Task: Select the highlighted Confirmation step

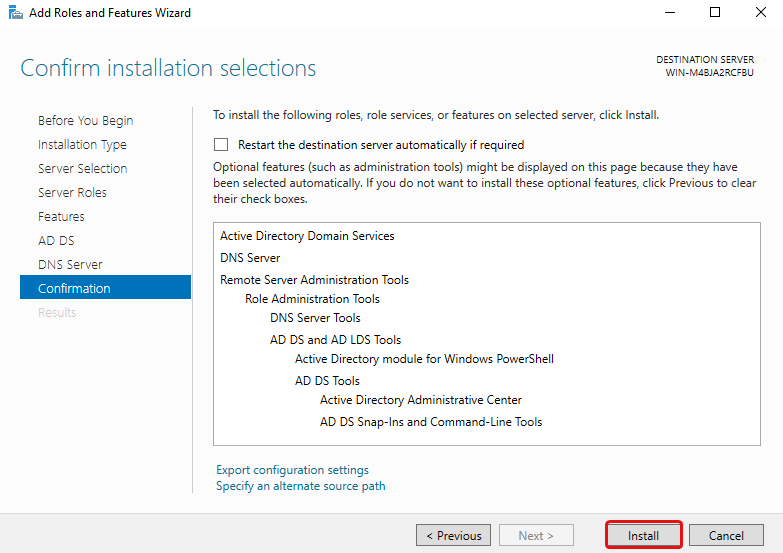Action: [105, 287]
